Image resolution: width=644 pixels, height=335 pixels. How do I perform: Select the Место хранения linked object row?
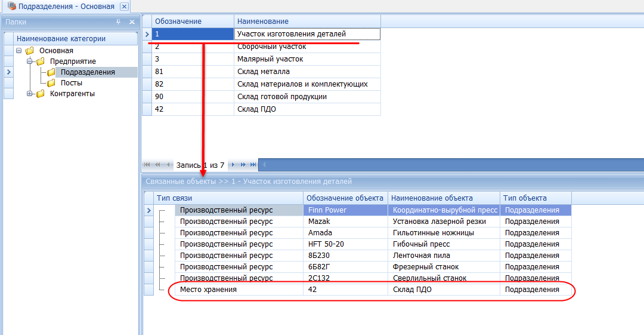pyautogui.click(x=209, y=290)
